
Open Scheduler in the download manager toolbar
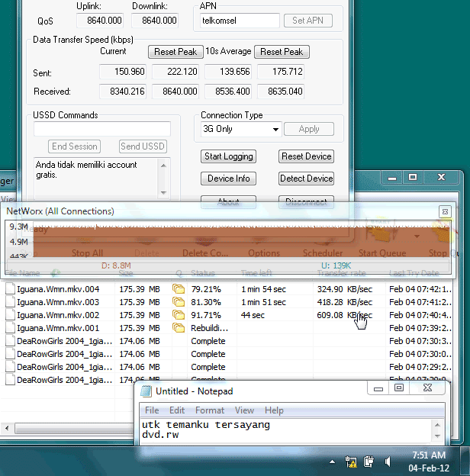[323, 253]
